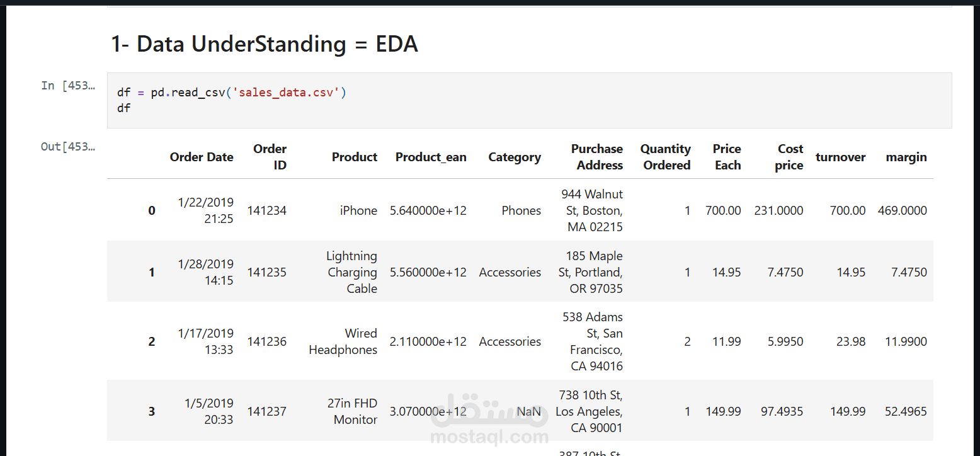Click quantity 2 in the Wired Headphones row
Viewport: 980px width, 456px height.
point(687,341)
